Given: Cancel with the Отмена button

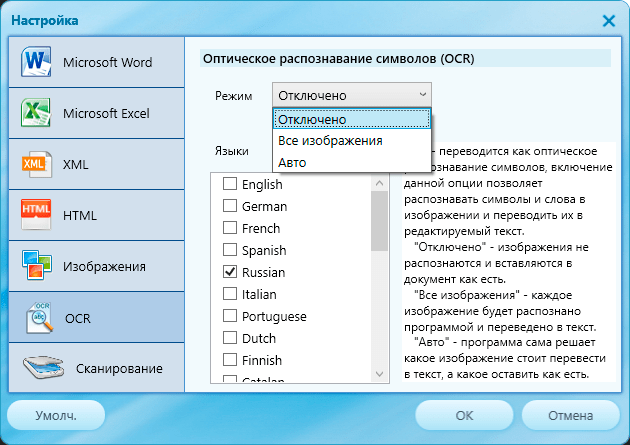Looking at the screenshot, I should point(571,415).
